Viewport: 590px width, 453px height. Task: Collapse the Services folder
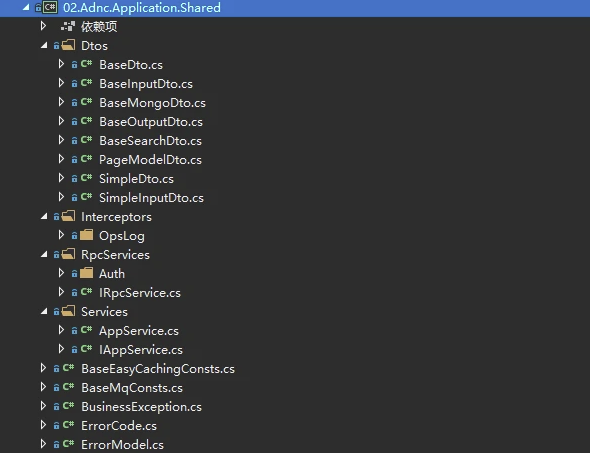(44, 311)
